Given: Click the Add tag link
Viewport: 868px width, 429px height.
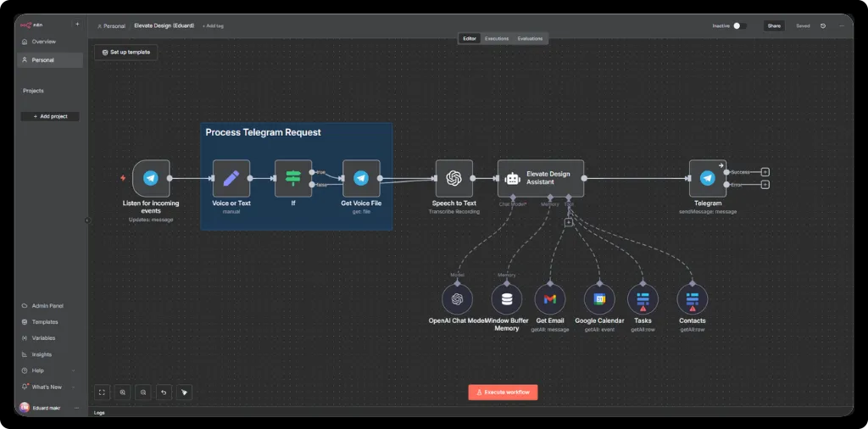Looking at the screenshot, I should pos(213,26).
